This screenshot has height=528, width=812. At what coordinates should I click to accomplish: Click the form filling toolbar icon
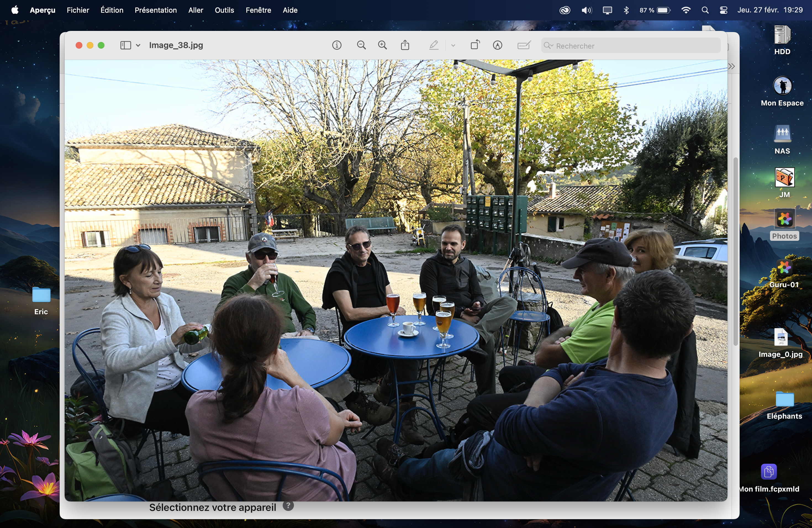click(x=523, y=45)
